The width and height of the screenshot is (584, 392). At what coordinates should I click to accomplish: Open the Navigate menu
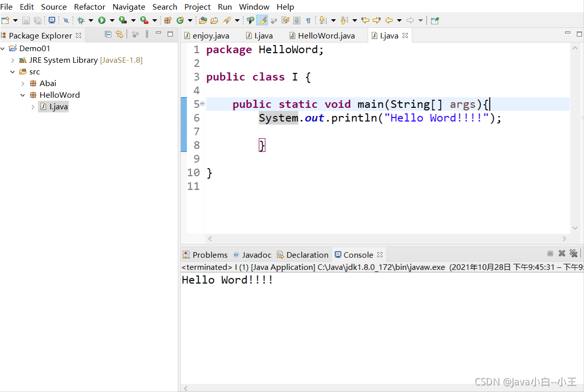click(x=129, y=7)
